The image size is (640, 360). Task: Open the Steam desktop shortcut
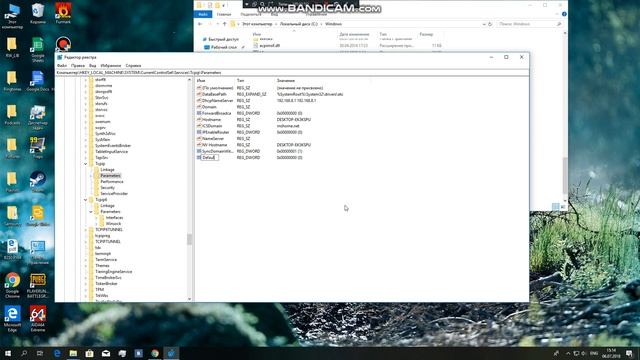[38, 182]
